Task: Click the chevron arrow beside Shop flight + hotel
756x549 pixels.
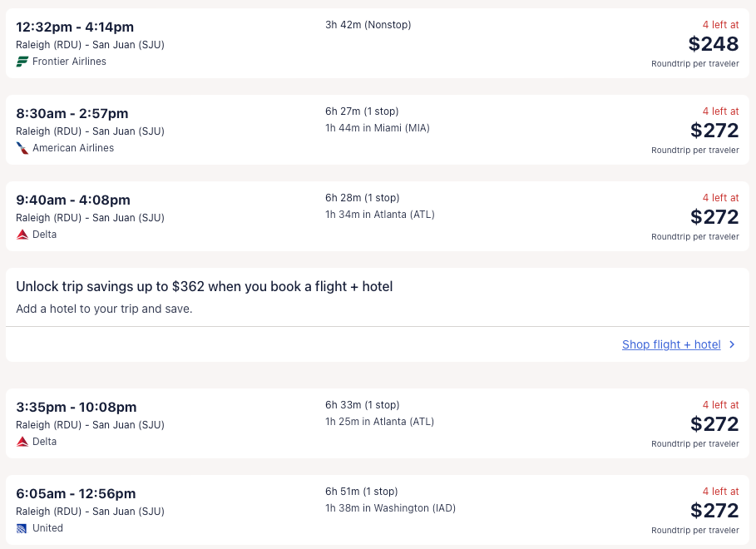Action: 732,344
